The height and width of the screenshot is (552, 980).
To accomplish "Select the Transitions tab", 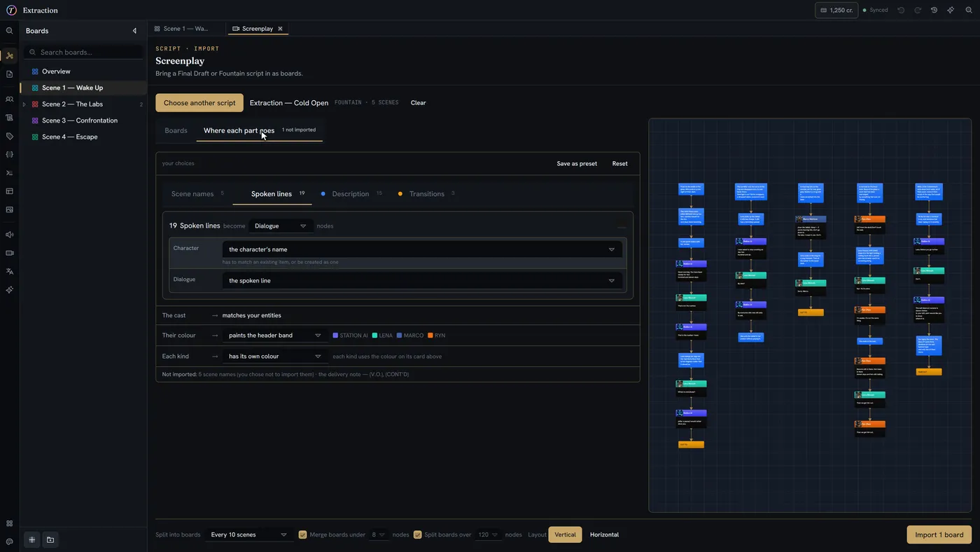I will 426,194.
